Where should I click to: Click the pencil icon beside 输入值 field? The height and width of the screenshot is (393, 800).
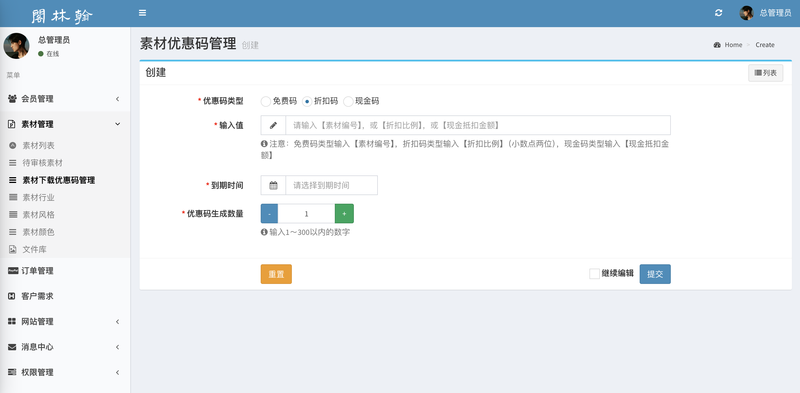(273, 125)
